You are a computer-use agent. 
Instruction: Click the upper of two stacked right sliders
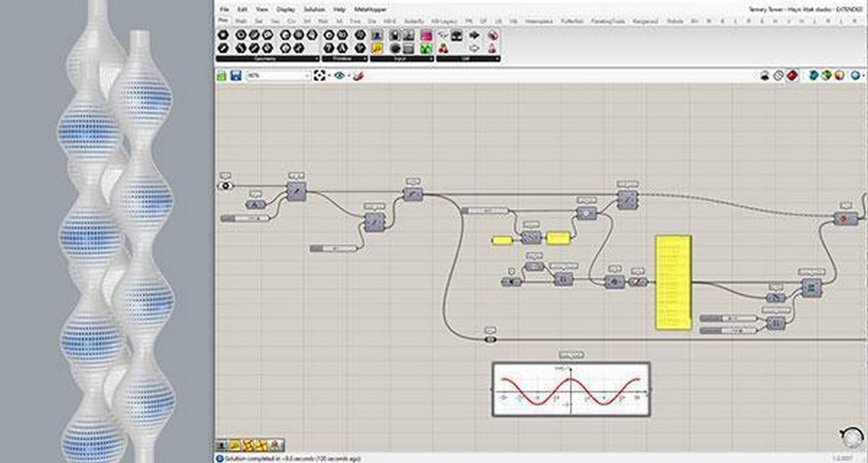point(729,318)
